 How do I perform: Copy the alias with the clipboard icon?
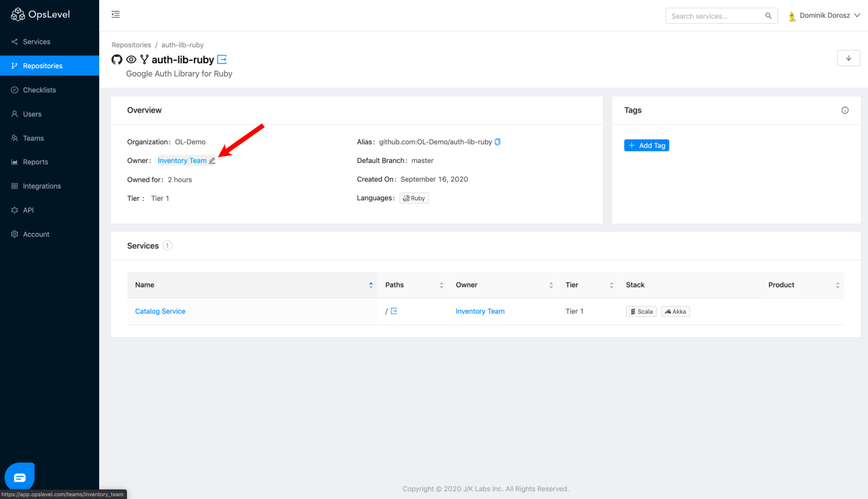pos(497,142)
